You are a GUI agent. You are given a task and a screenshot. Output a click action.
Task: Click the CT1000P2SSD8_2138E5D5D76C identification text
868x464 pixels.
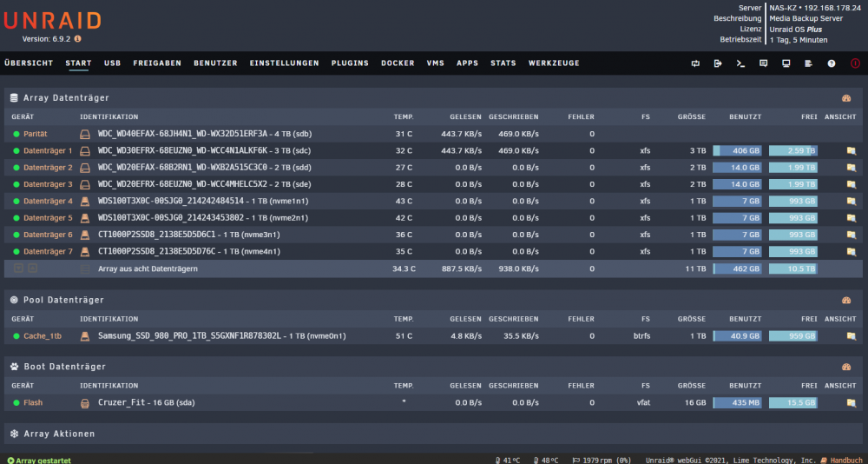tap(156, 252)
